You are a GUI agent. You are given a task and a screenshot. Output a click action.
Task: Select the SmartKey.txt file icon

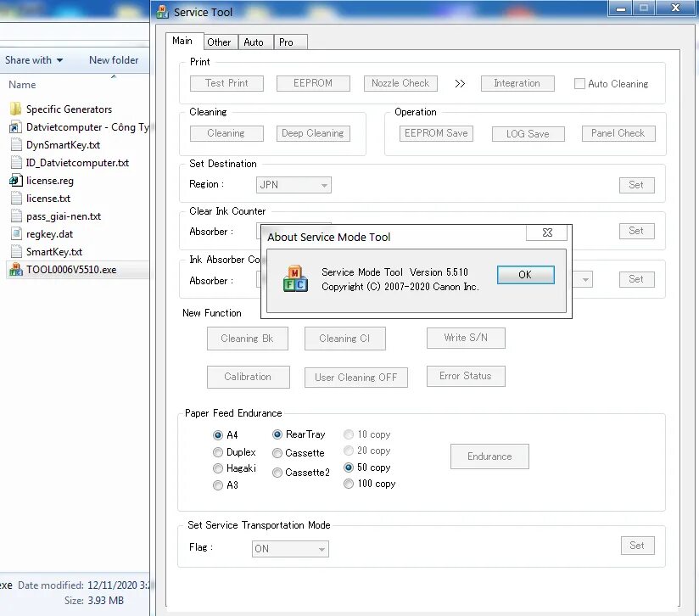(x=15, y=252)
